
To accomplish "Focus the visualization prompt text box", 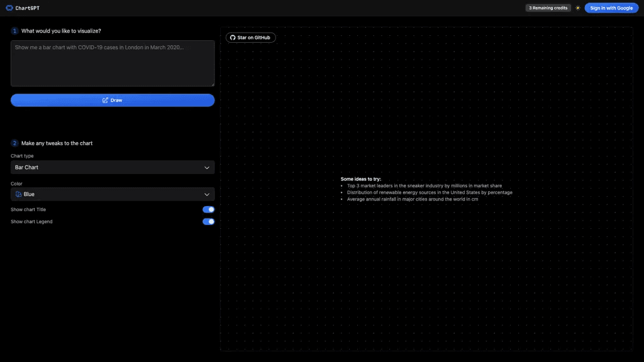I will click(x=113, y=63).
